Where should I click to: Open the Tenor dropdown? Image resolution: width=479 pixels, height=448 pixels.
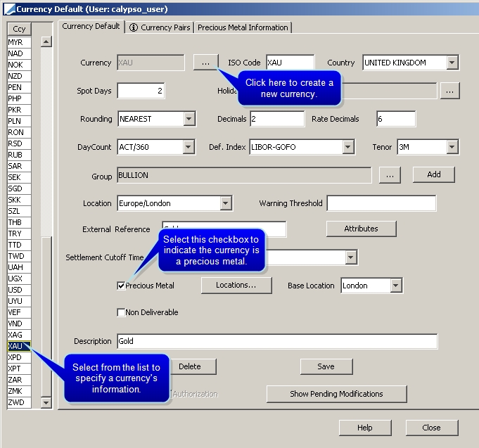pyautogui.click(x=452, y=147)
